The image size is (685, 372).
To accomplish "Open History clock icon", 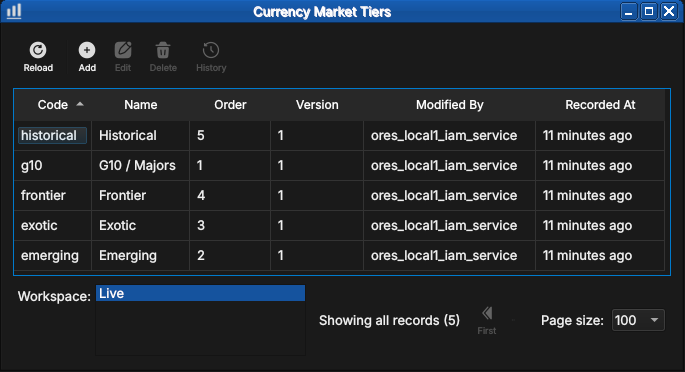I will [x=211, y=50].
